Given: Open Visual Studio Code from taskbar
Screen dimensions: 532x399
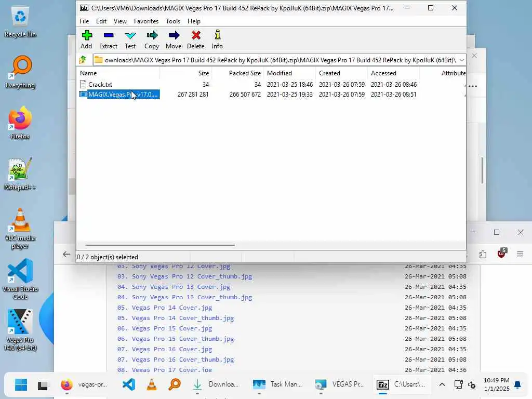Looking at the screenshot, I should [129, 384].
